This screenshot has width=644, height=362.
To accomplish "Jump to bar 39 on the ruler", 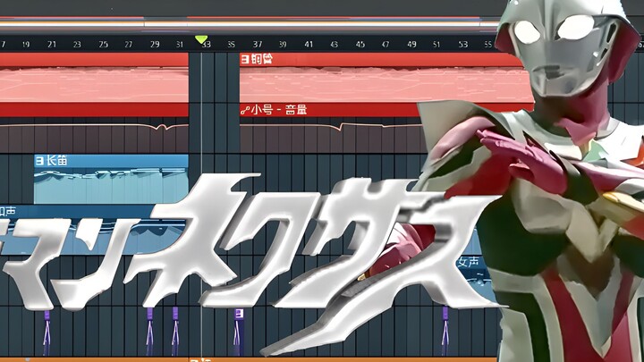I will point(283,45).
